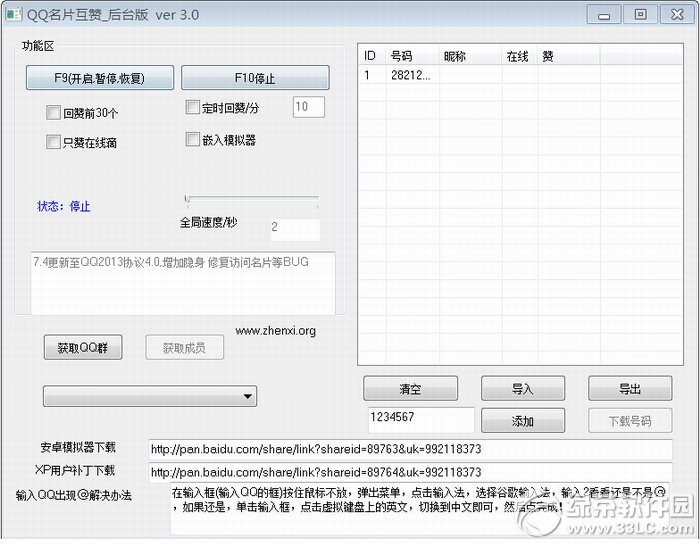Select the list row with number 28212...
700x548 pixels.
click(521, 75)
